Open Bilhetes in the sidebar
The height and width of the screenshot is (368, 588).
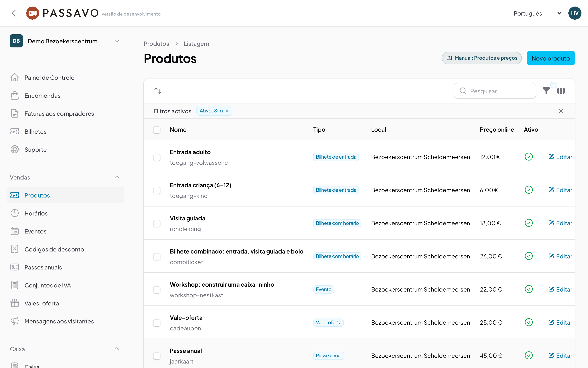coord(65,132)
